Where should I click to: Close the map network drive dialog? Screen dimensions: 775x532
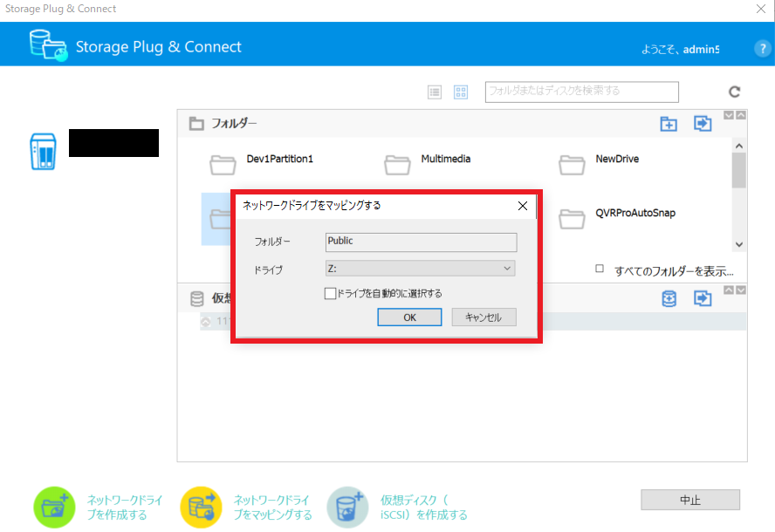tap(523, 206)
